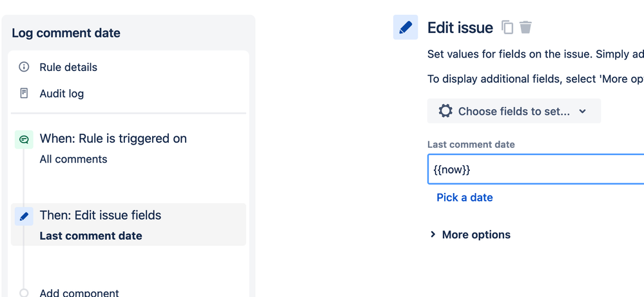
Task: Delete the Edit issue action with trash icon
Action: (526, 28)
